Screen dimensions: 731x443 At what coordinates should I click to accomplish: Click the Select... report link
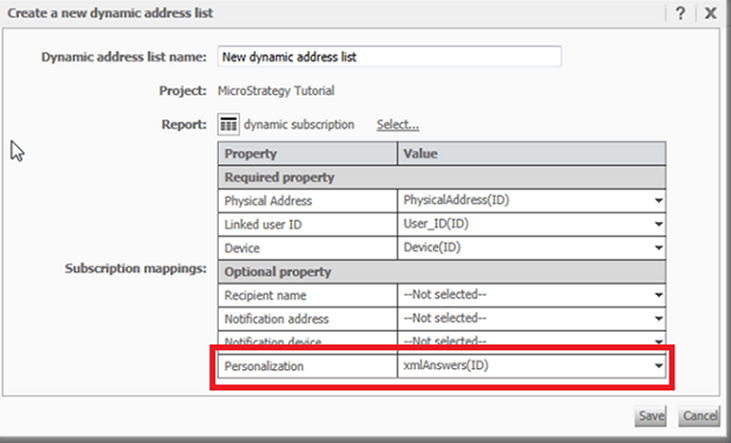click(x=397, y=125)
